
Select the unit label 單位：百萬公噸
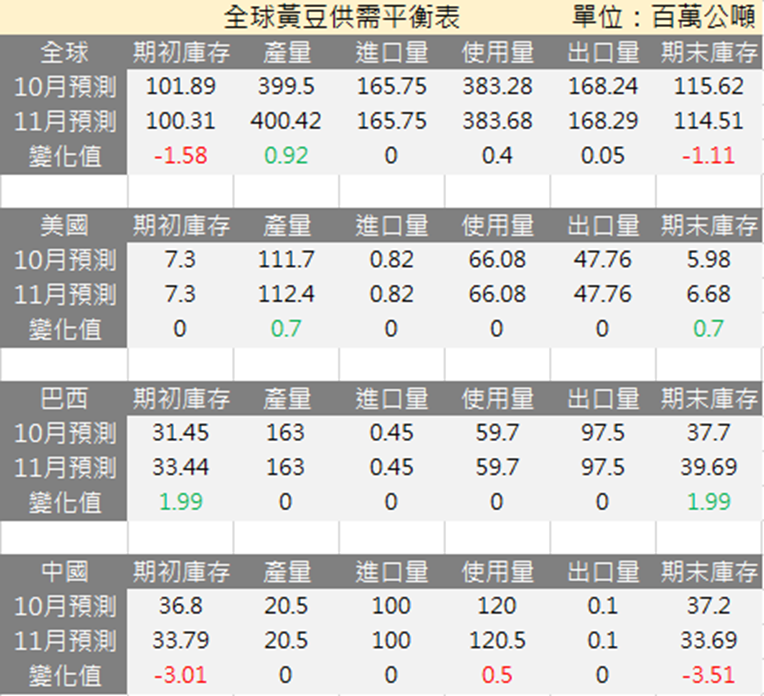[x=664, y=17]
